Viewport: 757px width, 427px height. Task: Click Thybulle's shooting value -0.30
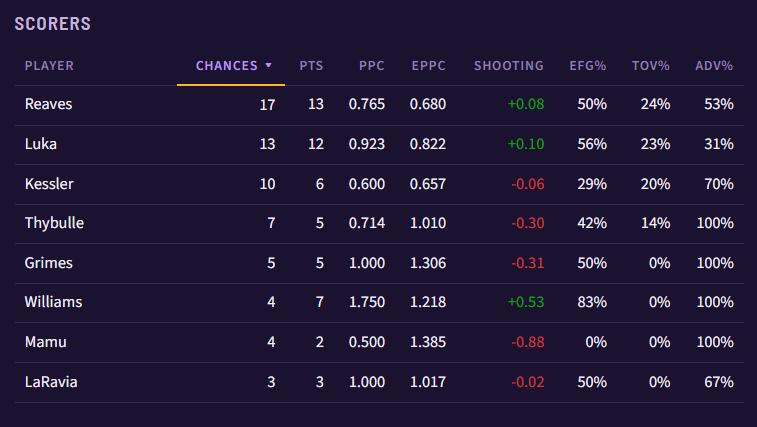[528, 223]
